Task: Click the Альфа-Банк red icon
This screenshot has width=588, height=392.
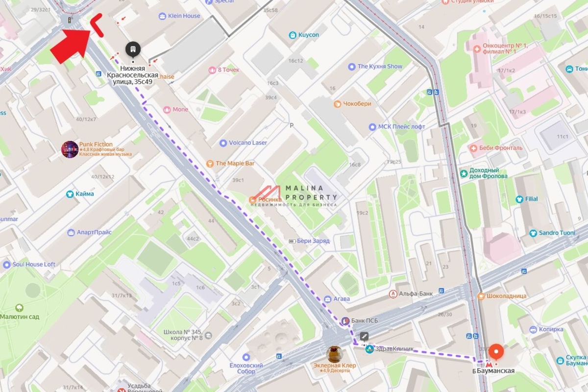Action: tap(393, 294)
